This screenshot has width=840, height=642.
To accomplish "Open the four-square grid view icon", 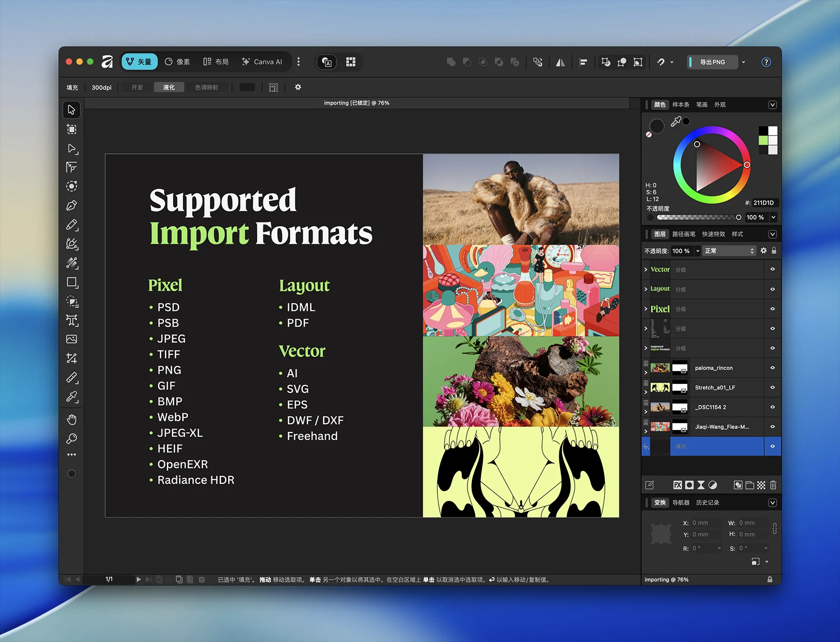I will (351, 62).
